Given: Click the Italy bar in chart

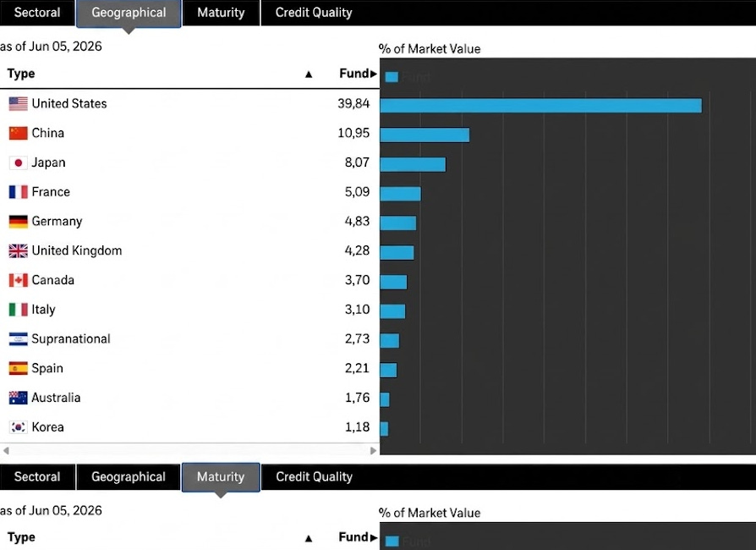Looking at the screenshot, I should pyautogui.click(x=392, y=311).
